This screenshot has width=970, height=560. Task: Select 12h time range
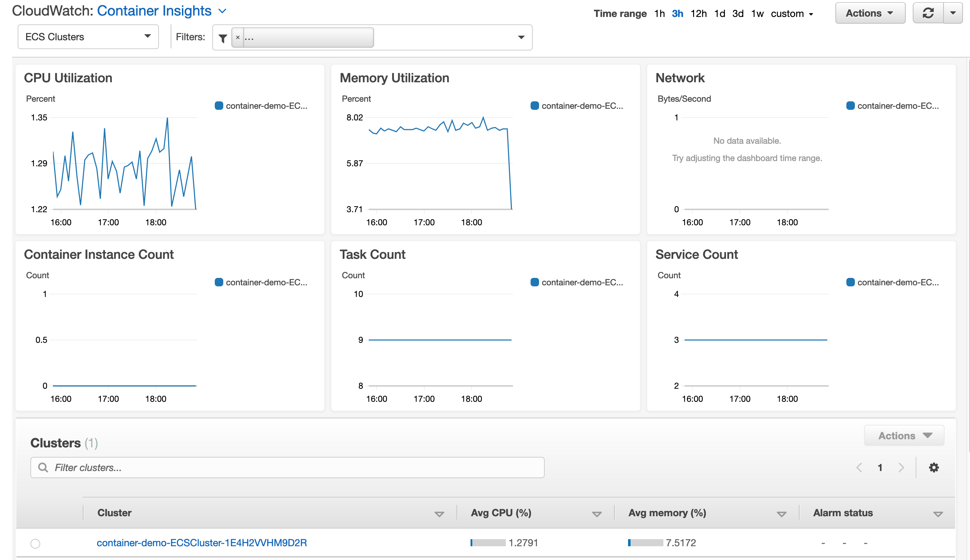pyautogui.click(x=699, y=13)
